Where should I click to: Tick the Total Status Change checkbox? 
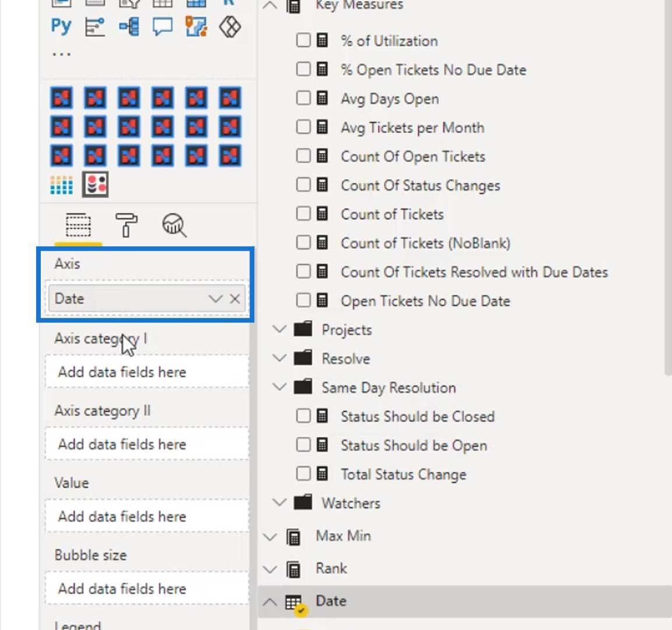pyautogui.click(x=303, y=474)
